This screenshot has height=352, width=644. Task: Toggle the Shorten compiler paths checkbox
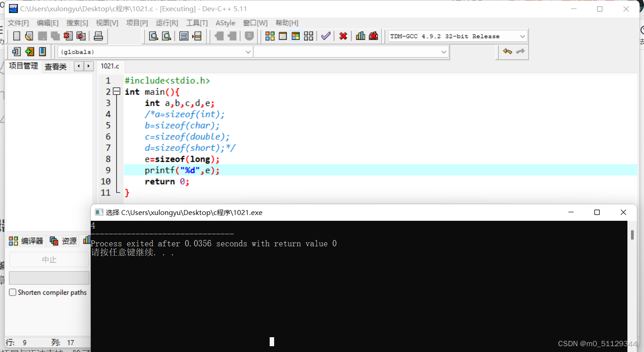coord(13,292)
